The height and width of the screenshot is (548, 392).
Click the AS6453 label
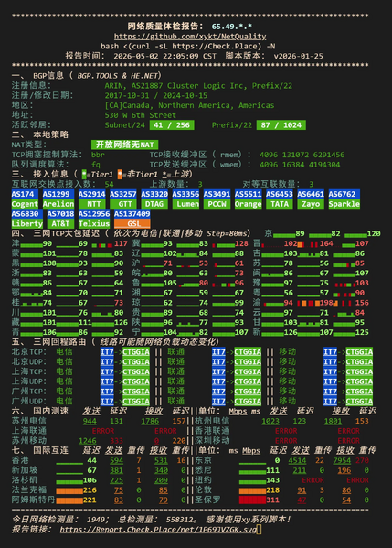pos(280,194)
